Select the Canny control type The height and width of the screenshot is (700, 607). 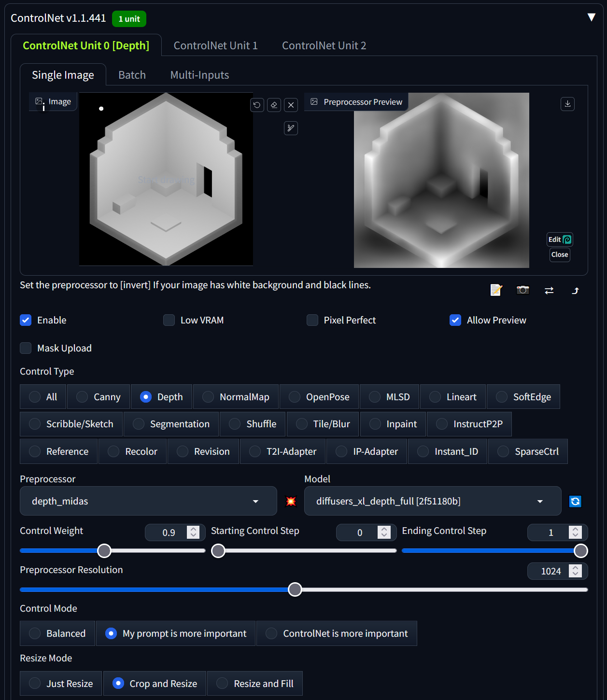tap(99, 397)
